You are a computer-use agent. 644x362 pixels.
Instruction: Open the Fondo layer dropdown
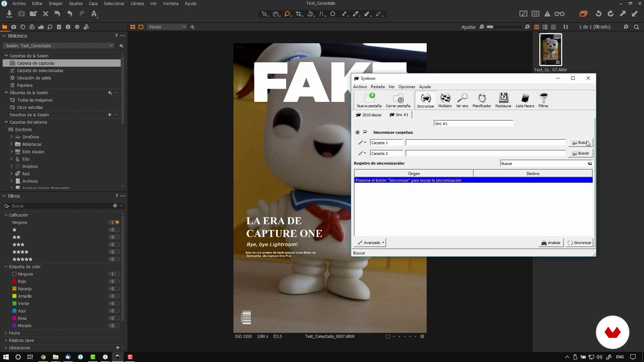tap(167, 27)
